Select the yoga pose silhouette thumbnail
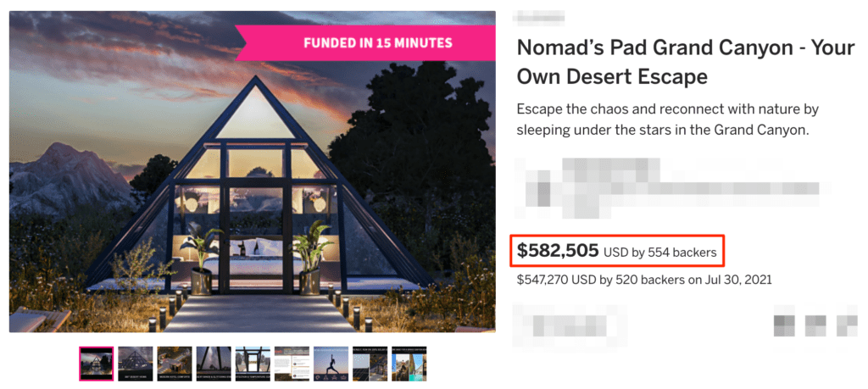868x389 pixels. click(331, 364)
